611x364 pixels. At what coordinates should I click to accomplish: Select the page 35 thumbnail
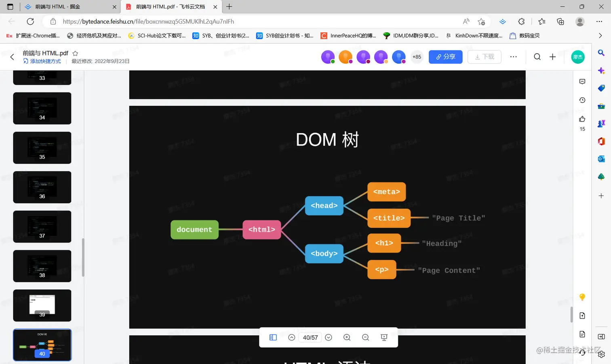click(42, 148)
